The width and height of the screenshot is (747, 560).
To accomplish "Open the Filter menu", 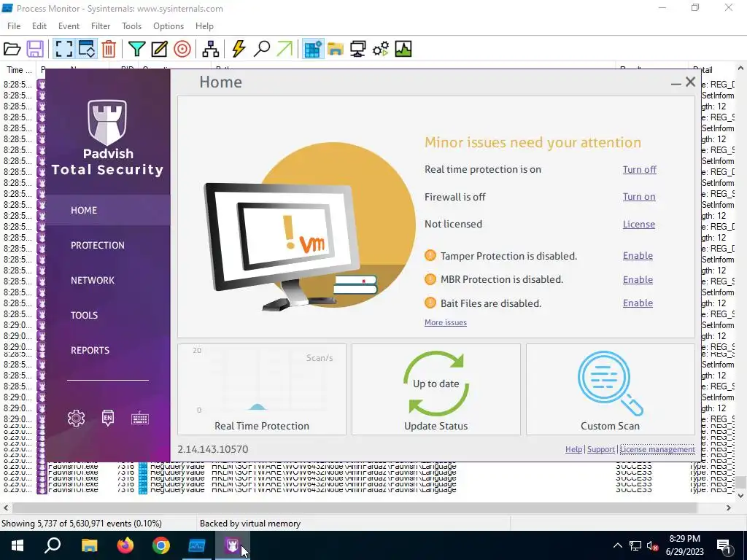I will pyautogui.click(x=101, y=26).
